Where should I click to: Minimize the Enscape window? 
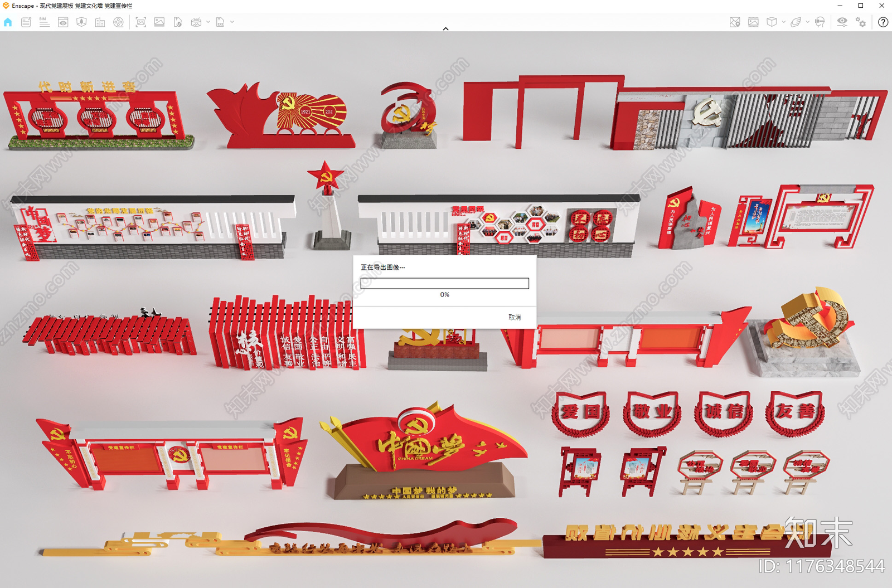pos(840,6)
